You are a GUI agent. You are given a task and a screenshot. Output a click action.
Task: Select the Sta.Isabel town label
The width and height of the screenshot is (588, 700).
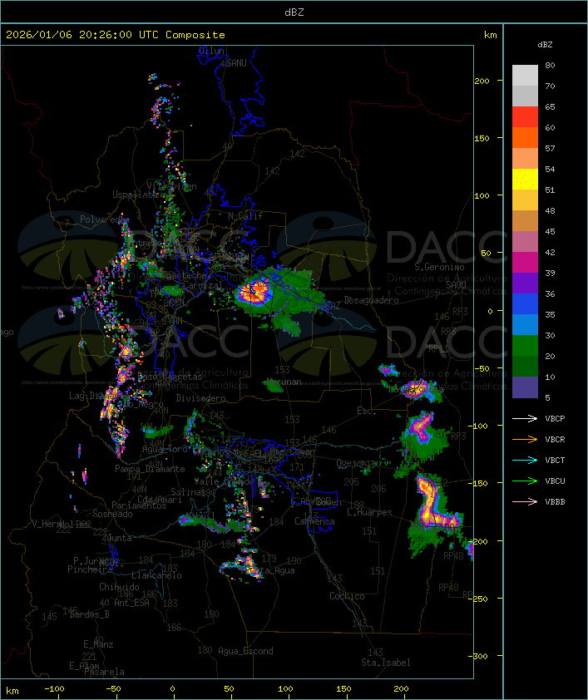pyautogui.click(x=386, y=663)
